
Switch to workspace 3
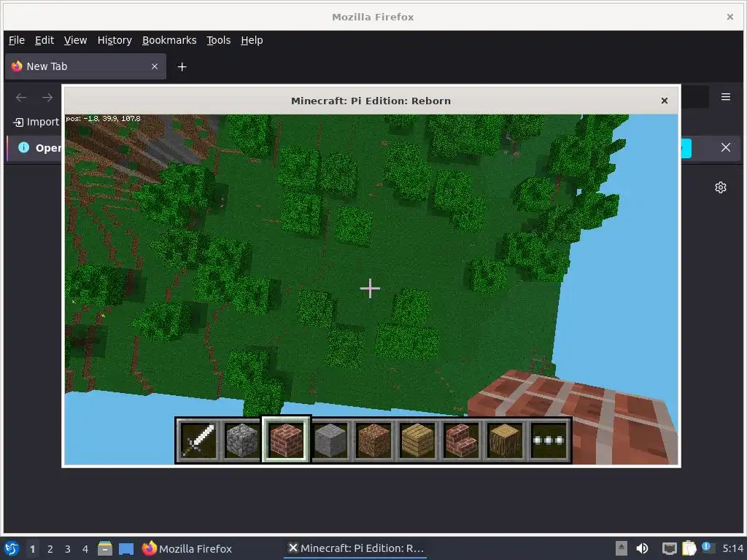point(68,549)
